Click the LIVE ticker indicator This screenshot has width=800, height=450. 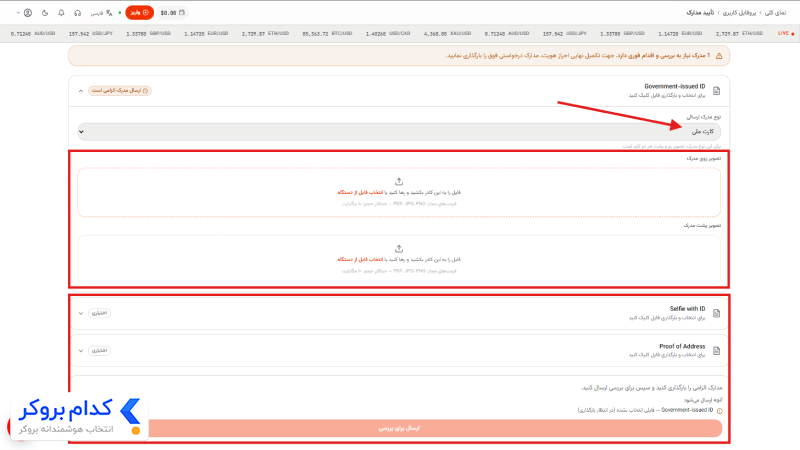coord(786,33)
